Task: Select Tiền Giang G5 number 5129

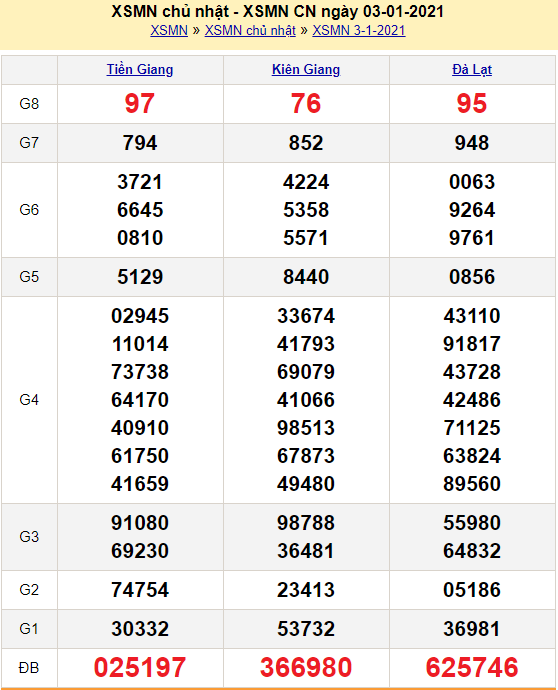Action: pyautogui.click(x=140, y=277)
